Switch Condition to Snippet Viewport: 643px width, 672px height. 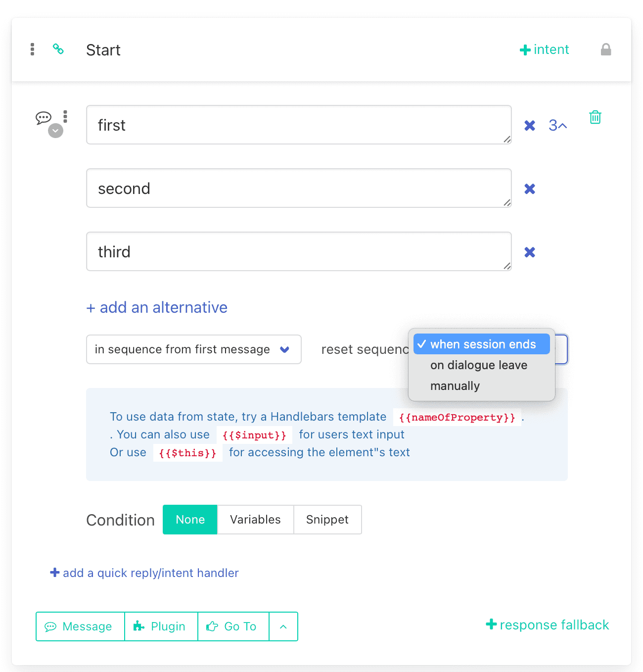tap(327, 520)
